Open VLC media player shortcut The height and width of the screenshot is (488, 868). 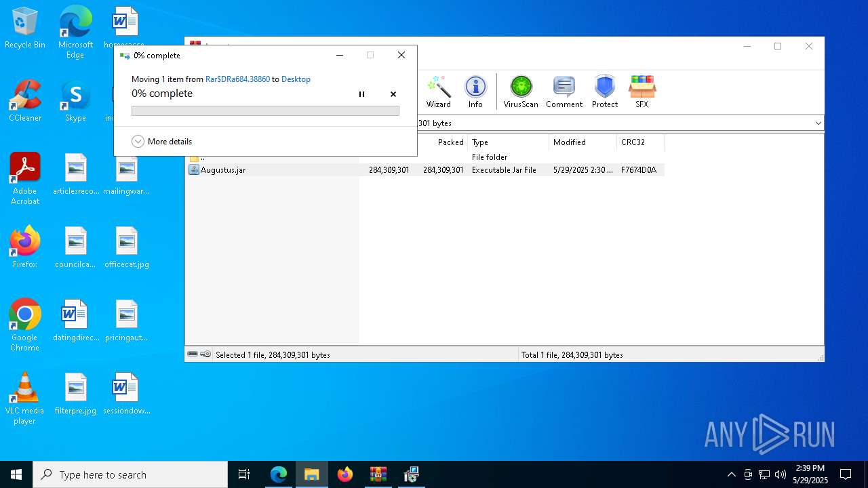click(x=25, y=399)
